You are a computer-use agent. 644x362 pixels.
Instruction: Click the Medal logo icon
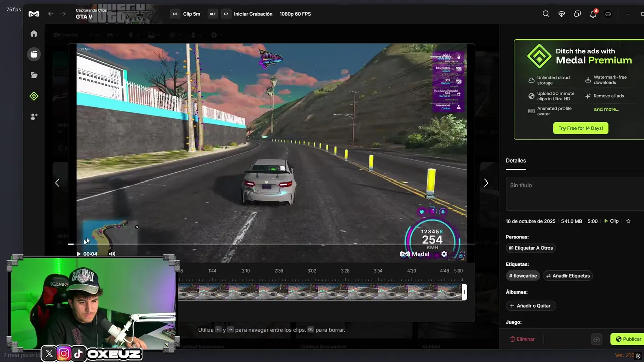pyautogui.click(x=34, y=14)
